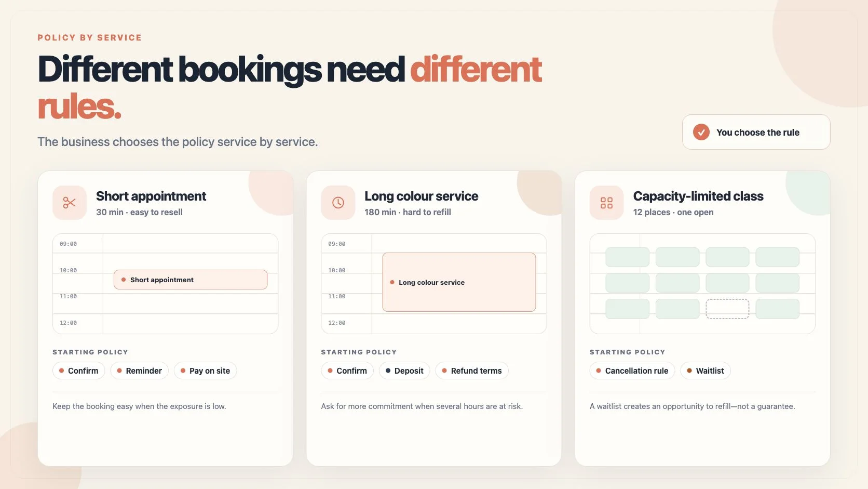
Task: Click the open dashed slot in class grid
Action: [727, 309]
